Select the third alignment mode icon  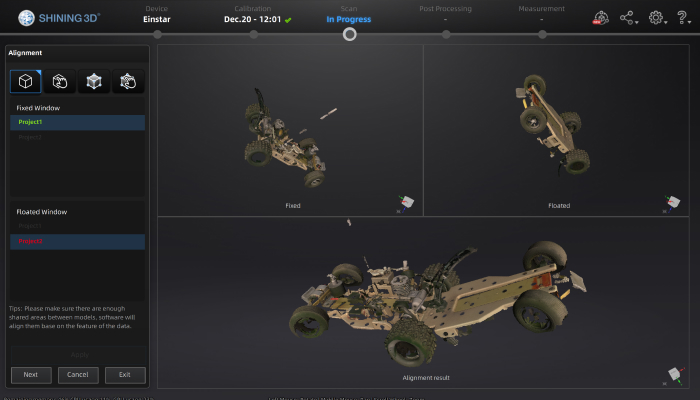coord(94,82)
